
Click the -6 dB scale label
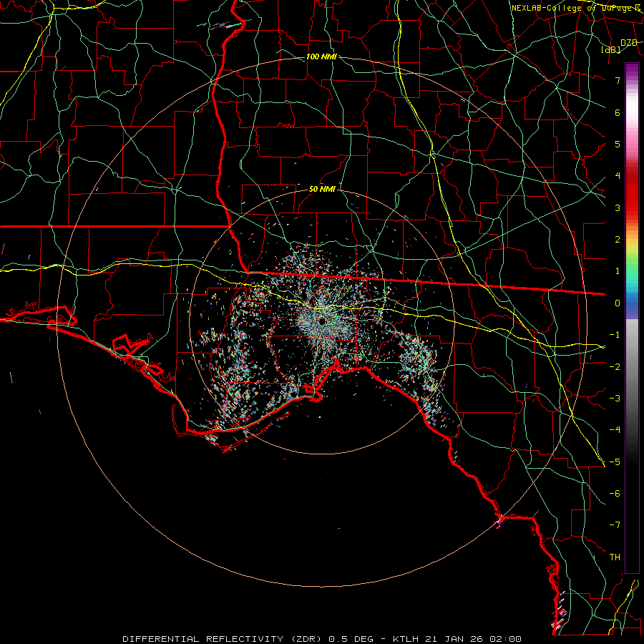[x=615, y=494]
